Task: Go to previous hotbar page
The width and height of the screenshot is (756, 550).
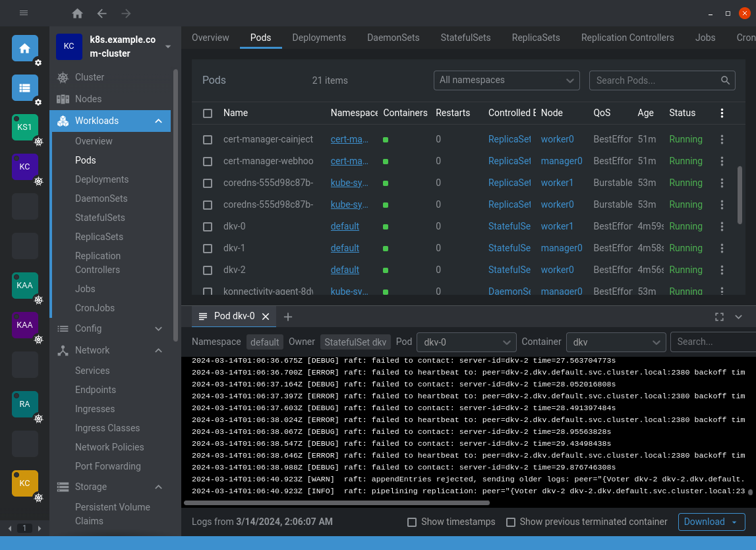Action: pos(10,528)
